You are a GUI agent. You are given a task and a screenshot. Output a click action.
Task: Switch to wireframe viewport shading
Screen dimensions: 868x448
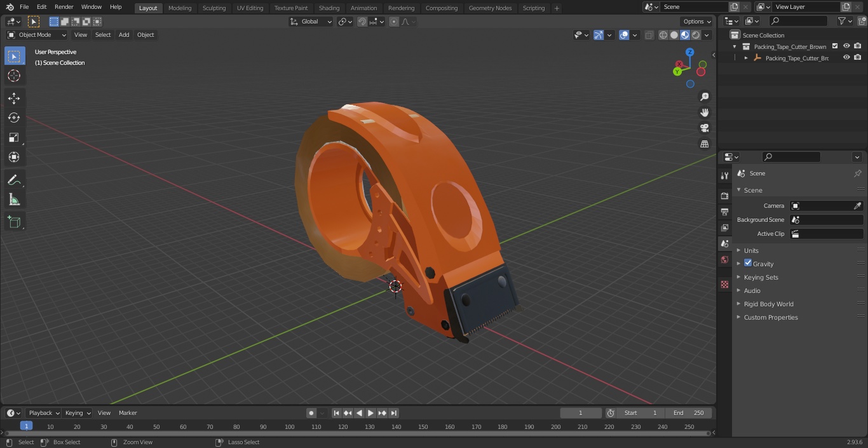pos(663,35)
